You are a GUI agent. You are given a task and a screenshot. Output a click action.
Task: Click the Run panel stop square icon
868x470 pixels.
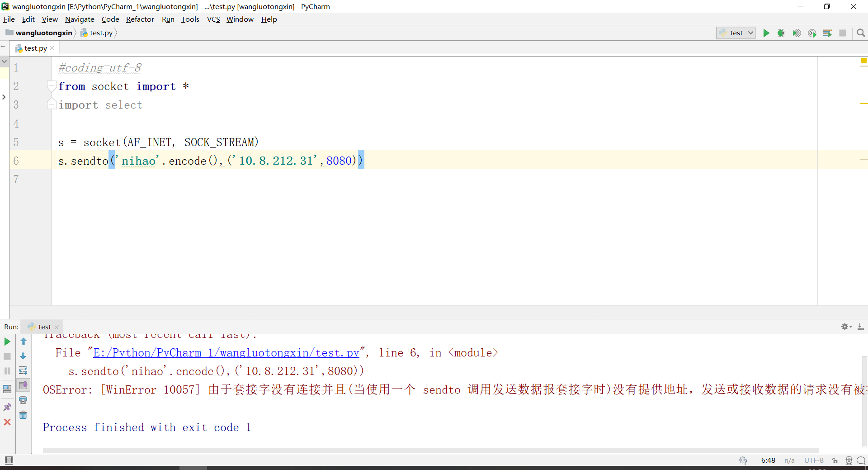7,356
